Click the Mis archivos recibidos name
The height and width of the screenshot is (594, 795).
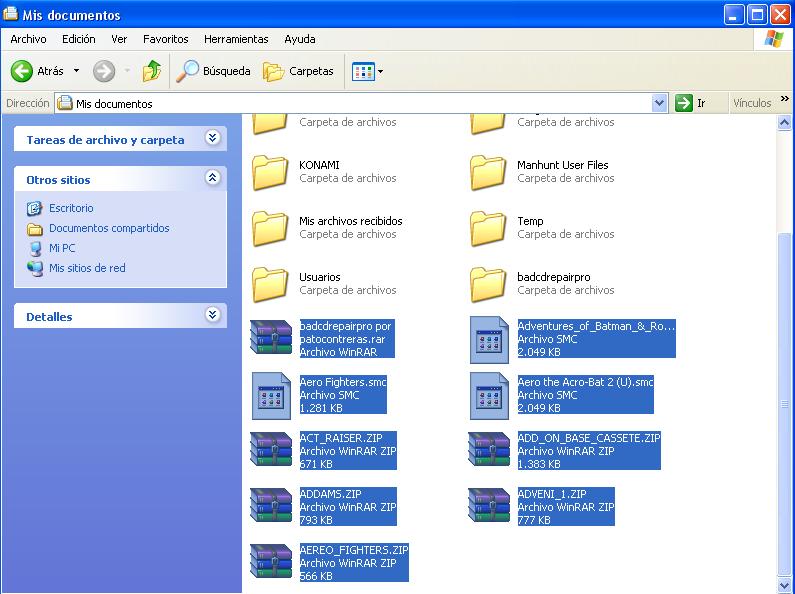[350, 221]
